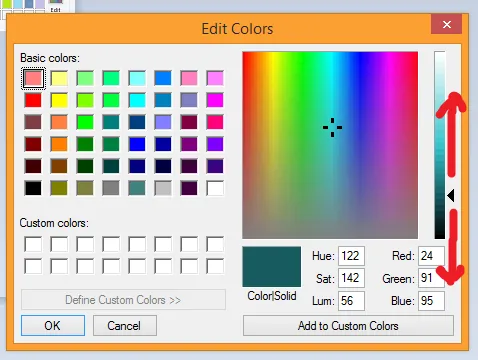Select the hot pink basic color swatch
The image size is (478, 360).
click(215, 122)
